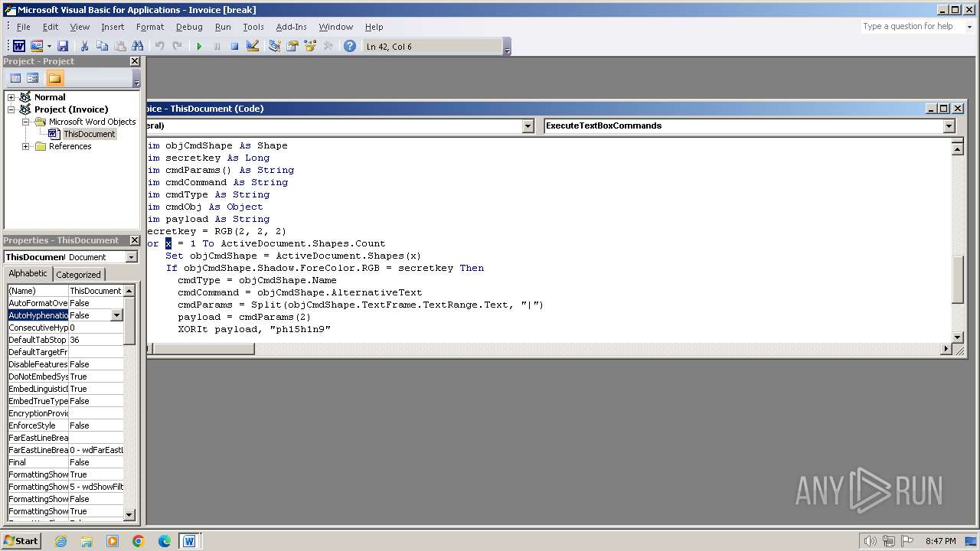This screenshot has height=551, width=980.
Task: Click the Break pause icon
Action: (x=217, y=46)
